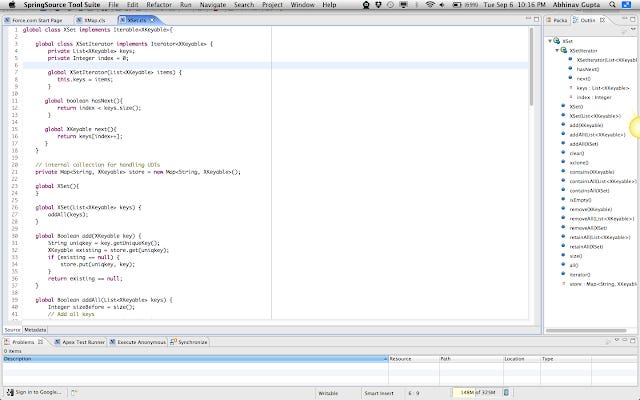This screenshot has height=400, width=640.
Task: Click Apex Test Runner tab icon
Action: [58, 342]
